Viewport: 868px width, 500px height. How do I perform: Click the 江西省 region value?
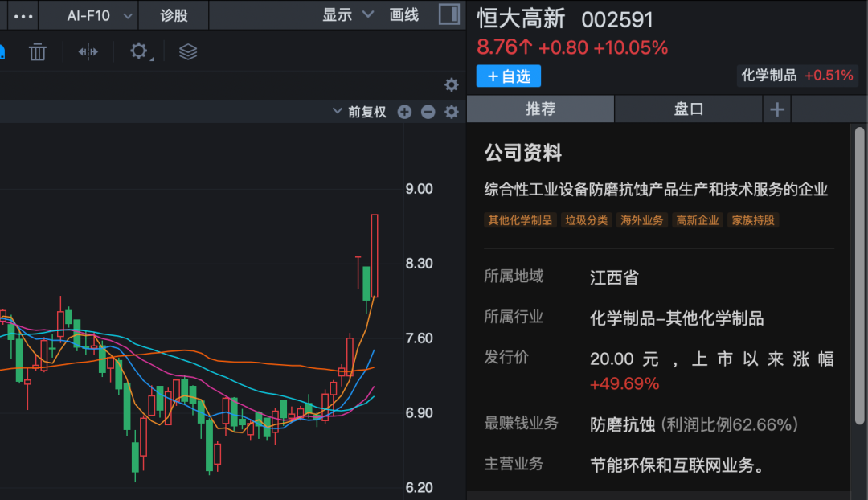[614, 277]
